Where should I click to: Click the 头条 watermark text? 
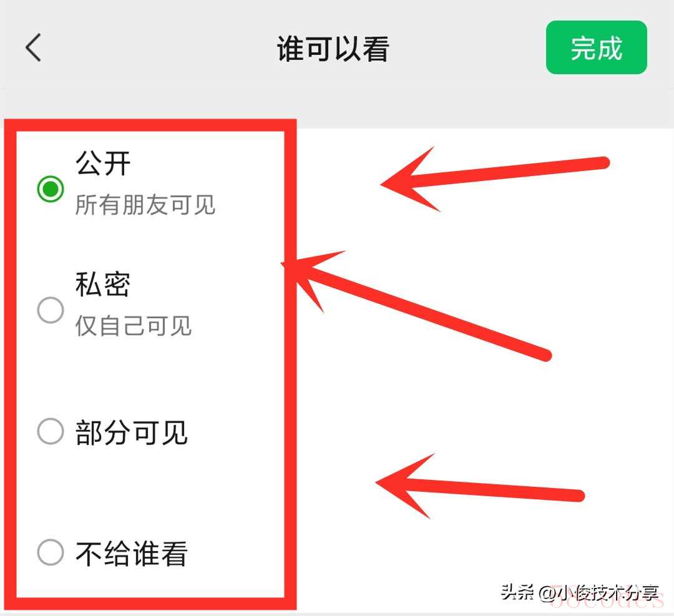517,592
